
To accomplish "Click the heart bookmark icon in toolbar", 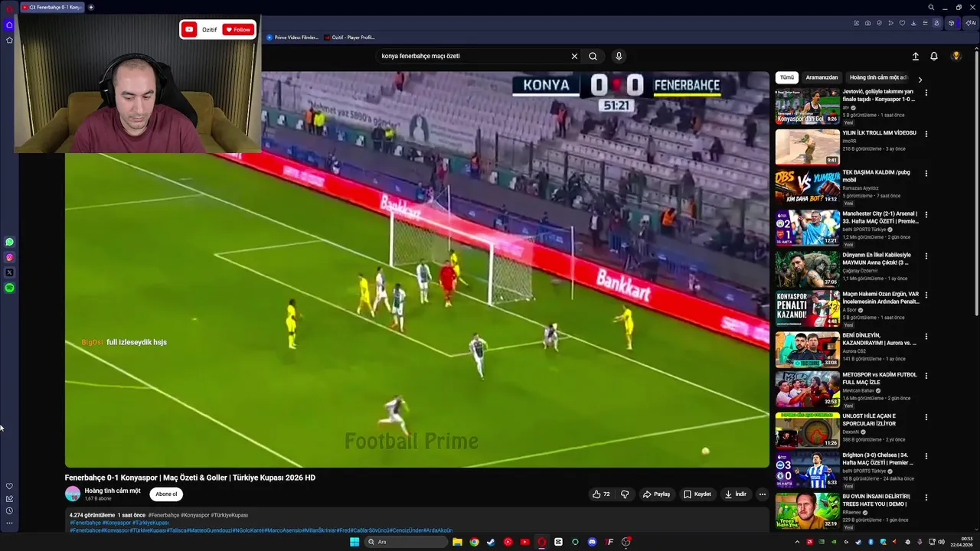I will coord(902,23).
